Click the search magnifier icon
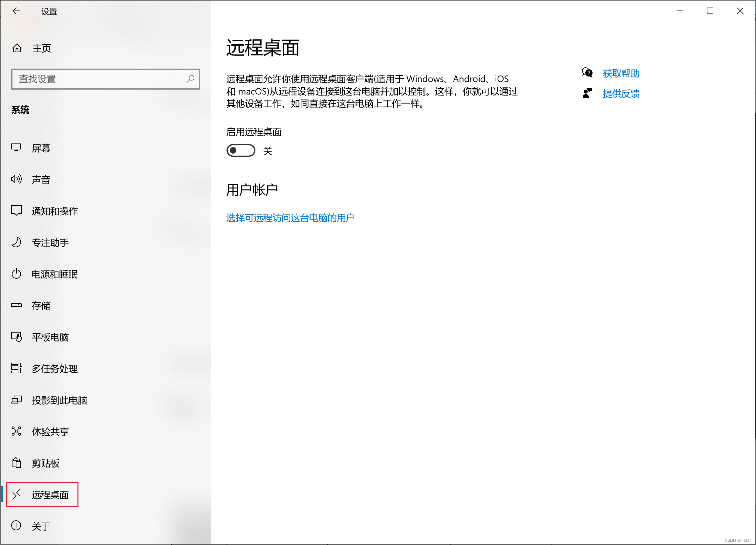 click(x=190, y=79)
